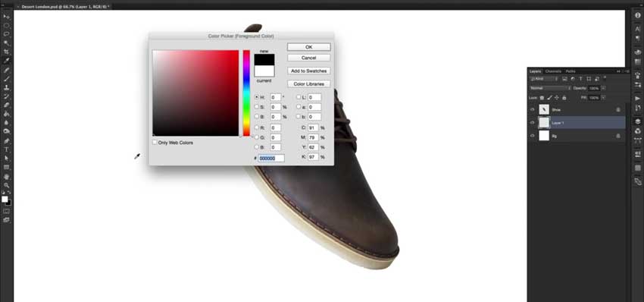
Task: Lock layer position icon
Action: (557, 98)
